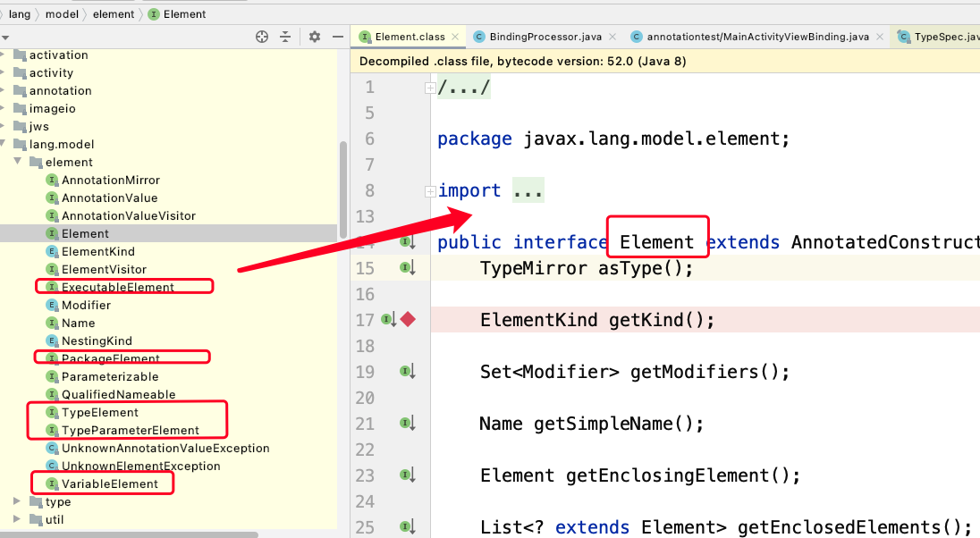Click the breakpoint diamond on line 17
The height and width of the screenshot is (538, 980).
(408, 319)
